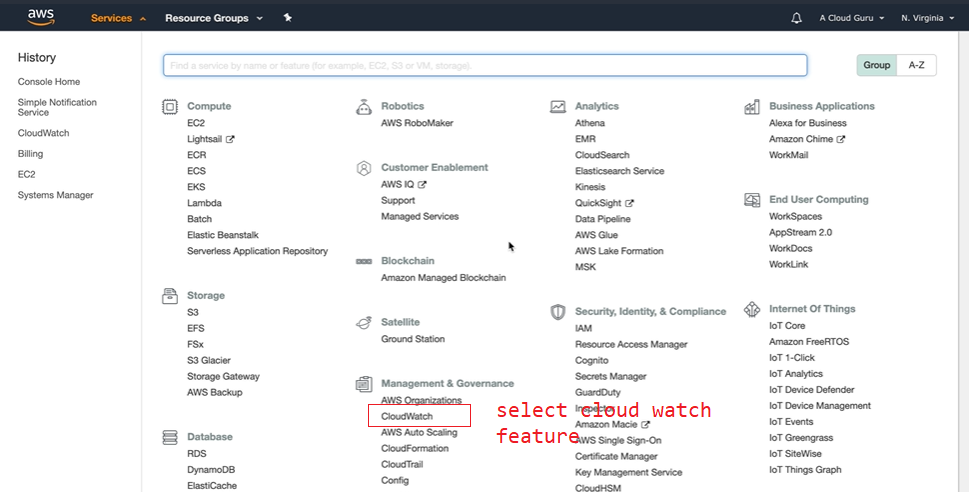
Task: Click the pin shortcuts icon
Action: [288, 18]
